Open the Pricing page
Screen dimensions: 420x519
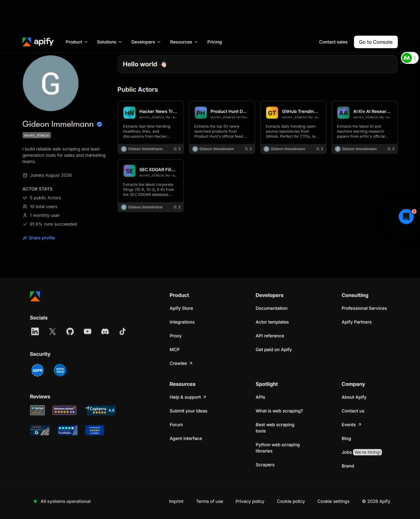(x=214, y=42)
